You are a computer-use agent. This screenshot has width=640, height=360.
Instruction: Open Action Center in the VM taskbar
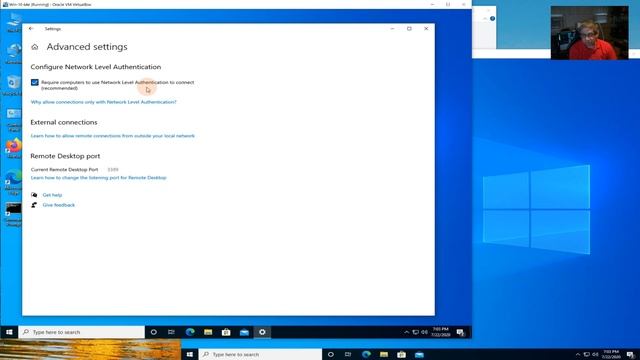coord(460,332)
